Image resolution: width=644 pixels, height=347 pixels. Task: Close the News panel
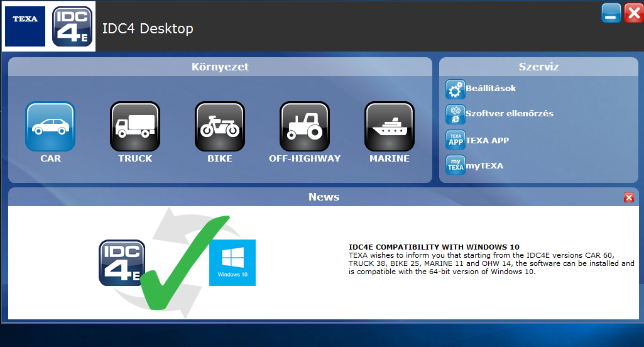[x=629, y=197]
